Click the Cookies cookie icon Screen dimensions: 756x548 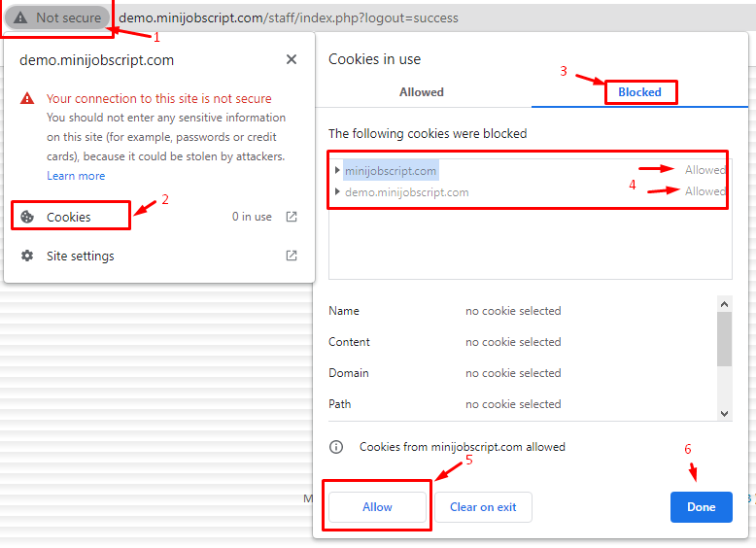27,217
